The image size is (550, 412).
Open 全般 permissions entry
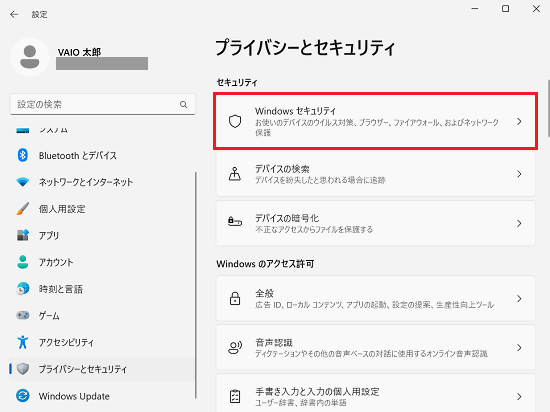click(375, 298)
